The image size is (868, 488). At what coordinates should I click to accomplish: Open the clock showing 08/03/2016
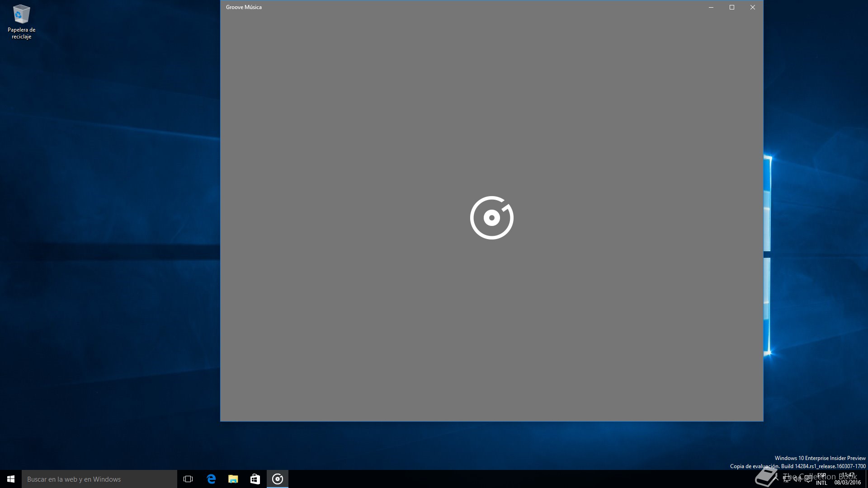848,479
